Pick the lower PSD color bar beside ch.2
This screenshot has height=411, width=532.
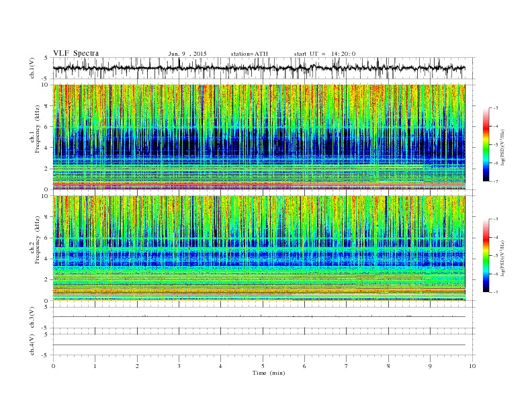(x=486, y=256)
